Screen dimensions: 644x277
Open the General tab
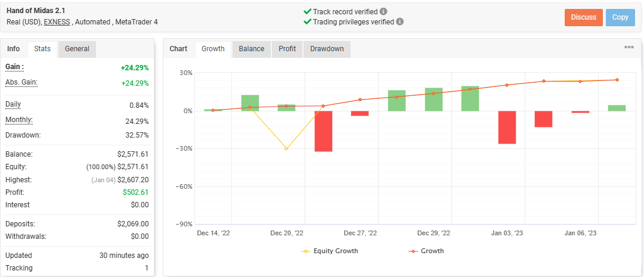[x=77, y=49]
